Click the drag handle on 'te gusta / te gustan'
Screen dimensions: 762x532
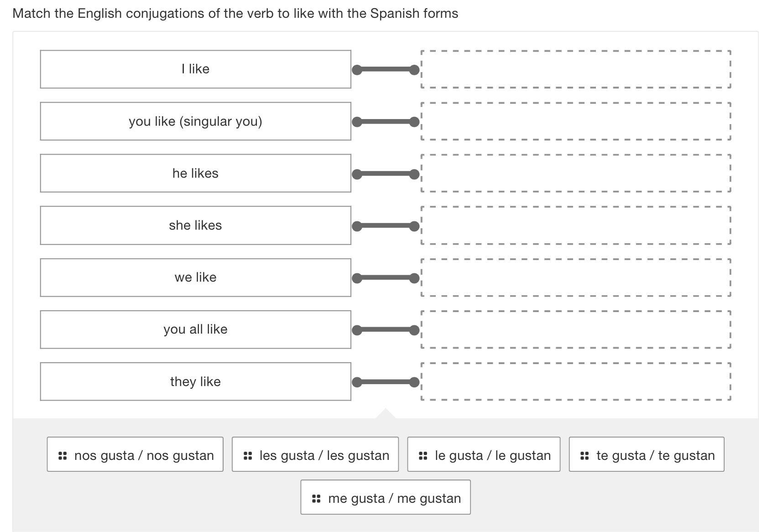[x=585, y=454]
